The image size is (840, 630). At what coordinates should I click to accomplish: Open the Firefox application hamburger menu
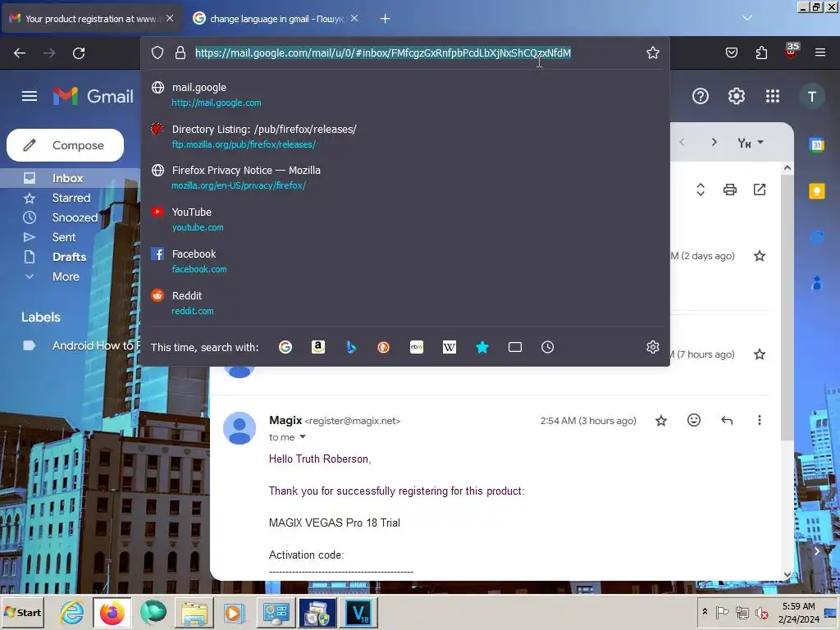point(820,52)
